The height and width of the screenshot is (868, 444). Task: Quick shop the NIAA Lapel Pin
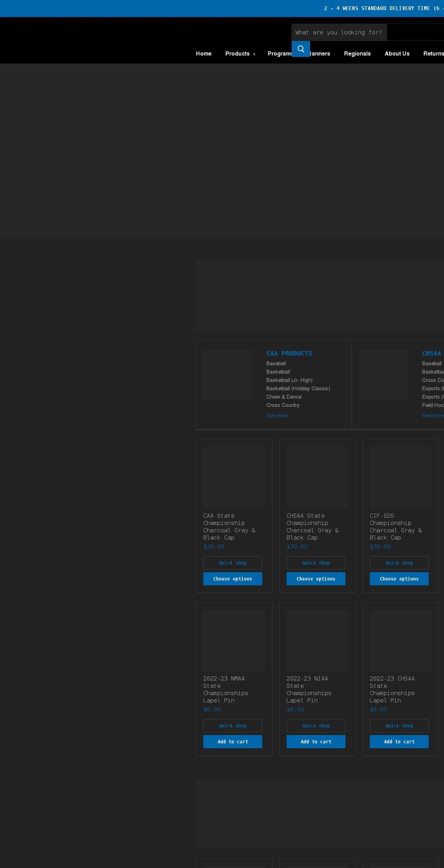point(316,726)
